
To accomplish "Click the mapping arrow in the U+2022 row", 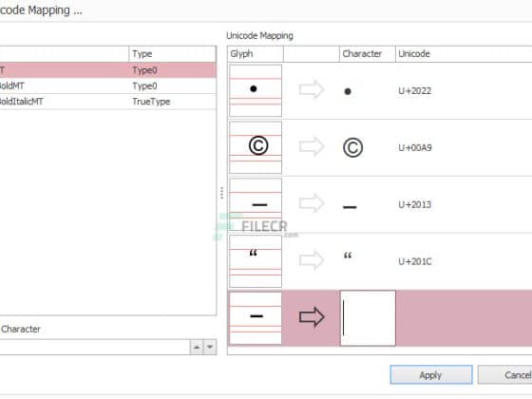I will (312, 90).
